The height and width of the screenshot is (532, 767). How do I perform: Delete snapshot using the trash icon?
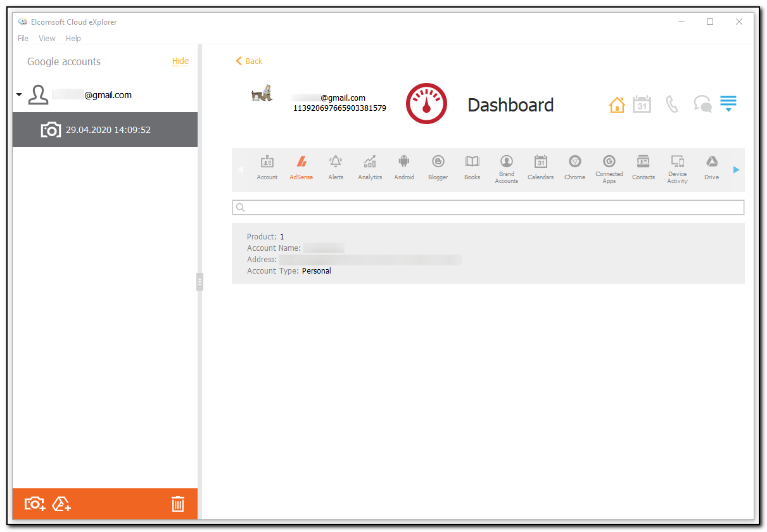click(x=178, y=503)
